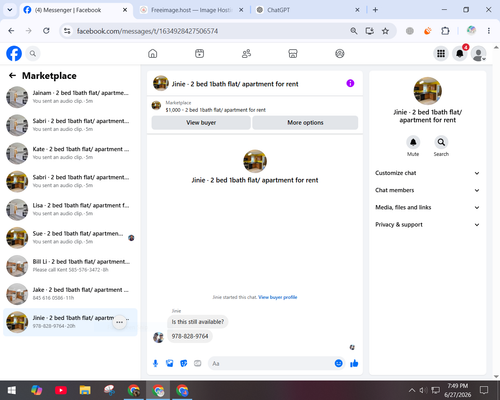Image resolution: width=500 pixels, height=400 pixels.
Task: Open the Groups icon in top navigation
Action: pos(340,53)
